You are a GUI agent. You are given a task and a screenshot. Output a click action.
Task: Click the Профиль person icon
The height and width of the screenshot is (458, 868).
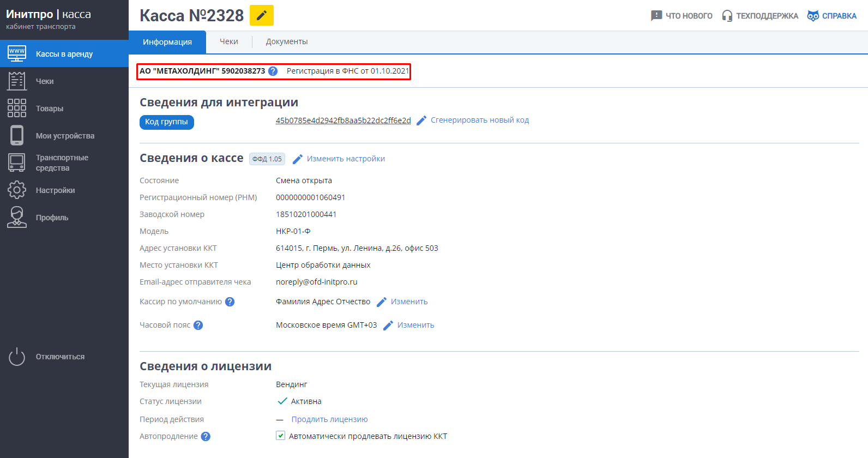pyautogui.click(x=17, y=217)
